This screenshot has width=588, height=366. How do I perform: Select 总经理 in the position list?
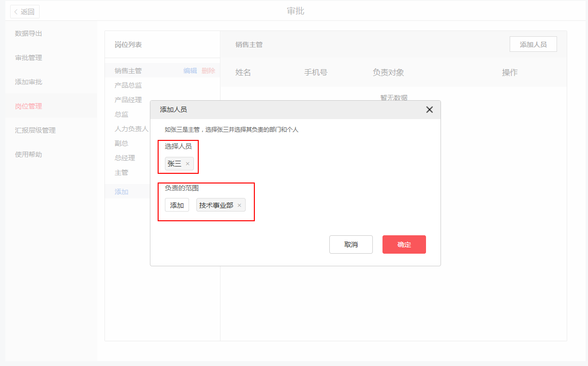(x=125, y=158)
